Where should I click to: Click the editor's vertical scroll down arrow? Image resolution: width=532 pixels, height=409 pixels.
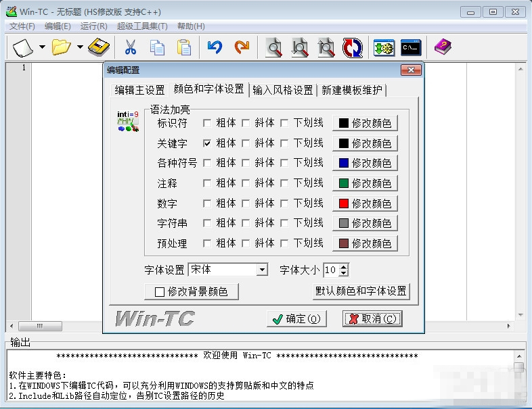tap(520, 315)
